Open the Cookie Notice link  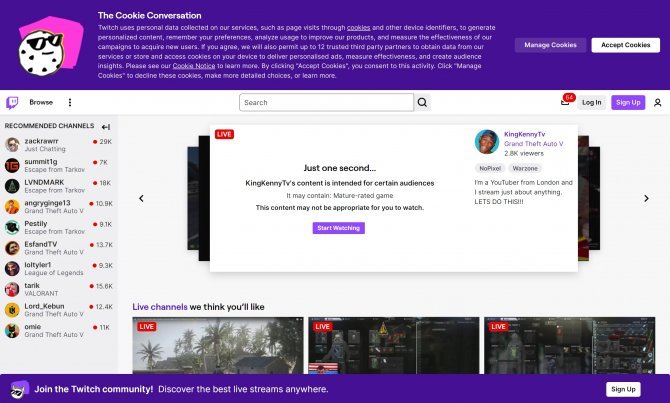(x=194, y=66)
